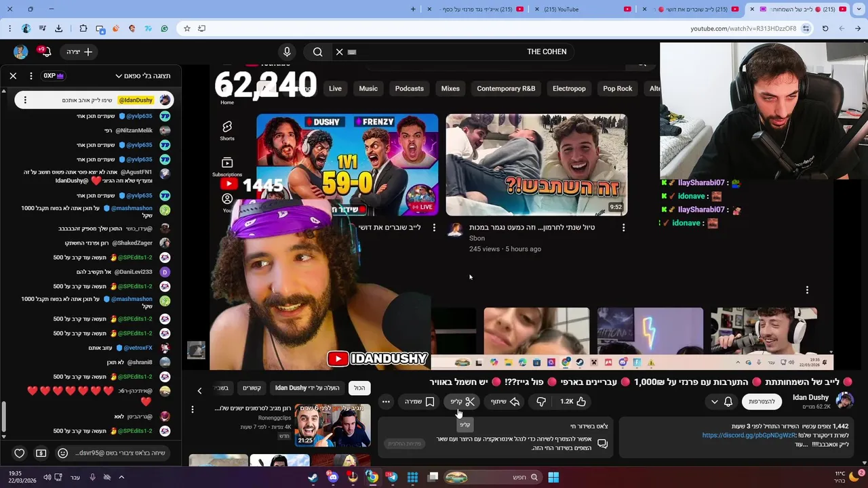The width and height of the screenshot is (868, 488).
Task: Select the Podcasts chip in streamed video
Action: [409, 89]
